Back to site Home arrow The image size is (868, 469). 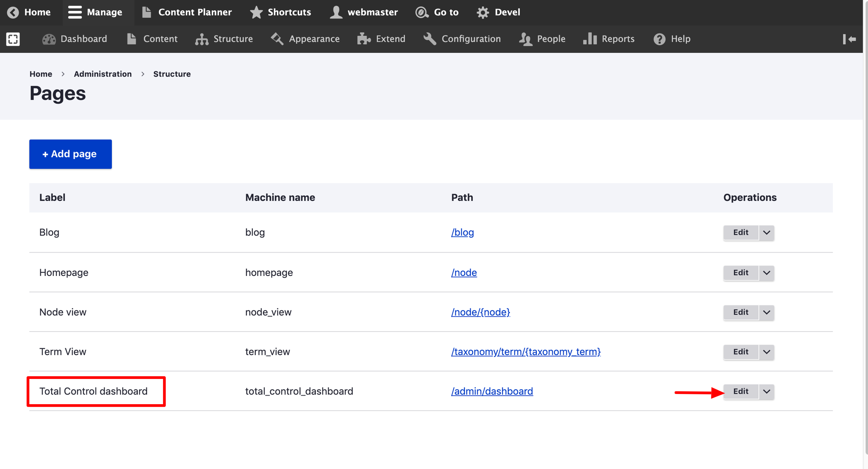[13, 12]
